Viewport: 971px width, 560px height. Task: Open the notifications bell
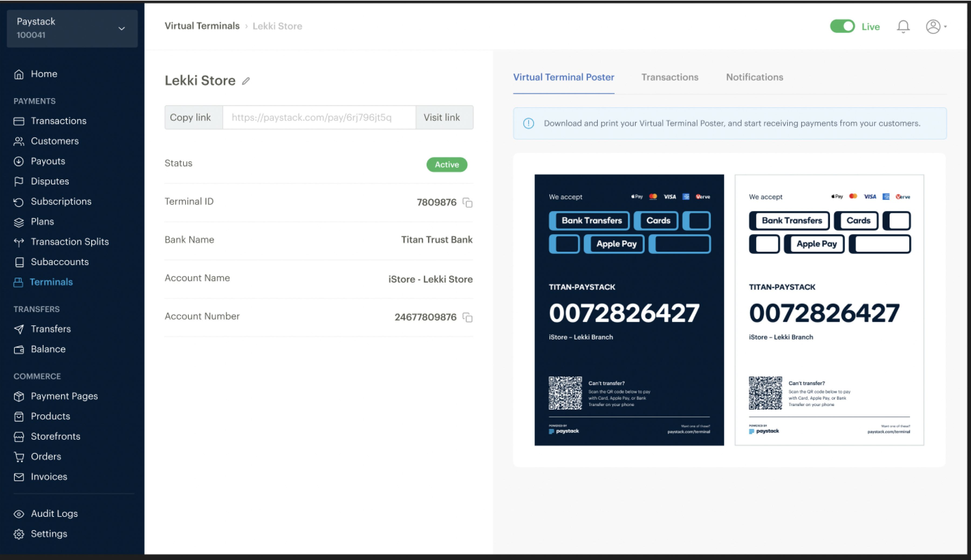tap(903, 26)
